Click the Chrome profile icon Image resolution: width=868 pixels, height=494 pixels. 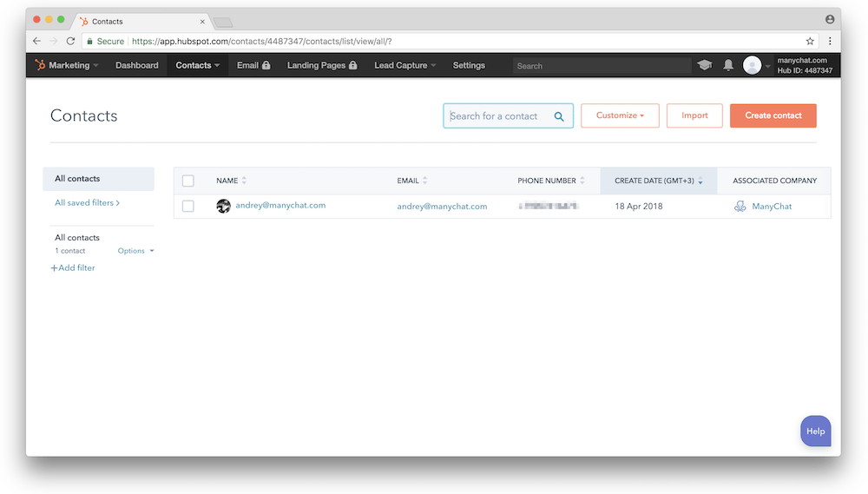[830, 19]
